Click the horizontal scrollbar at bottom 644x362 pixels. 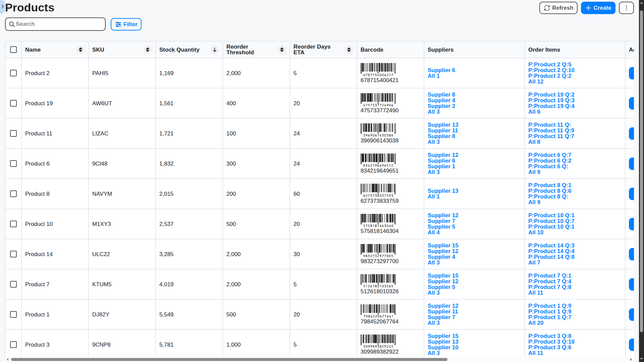click(229, 359)
